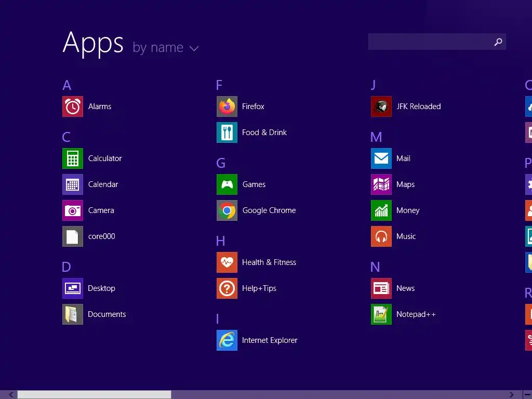Open the Games app icon
The height and width of the screenshot is (399, 532).
(227, 184)
